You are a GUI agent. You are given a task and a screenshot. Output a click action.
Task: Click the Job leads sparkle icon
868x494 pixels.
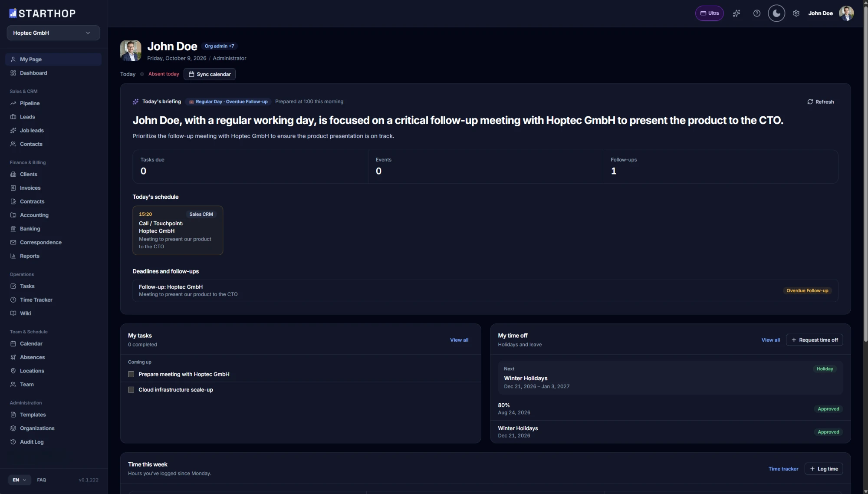[x=13, y=131]
